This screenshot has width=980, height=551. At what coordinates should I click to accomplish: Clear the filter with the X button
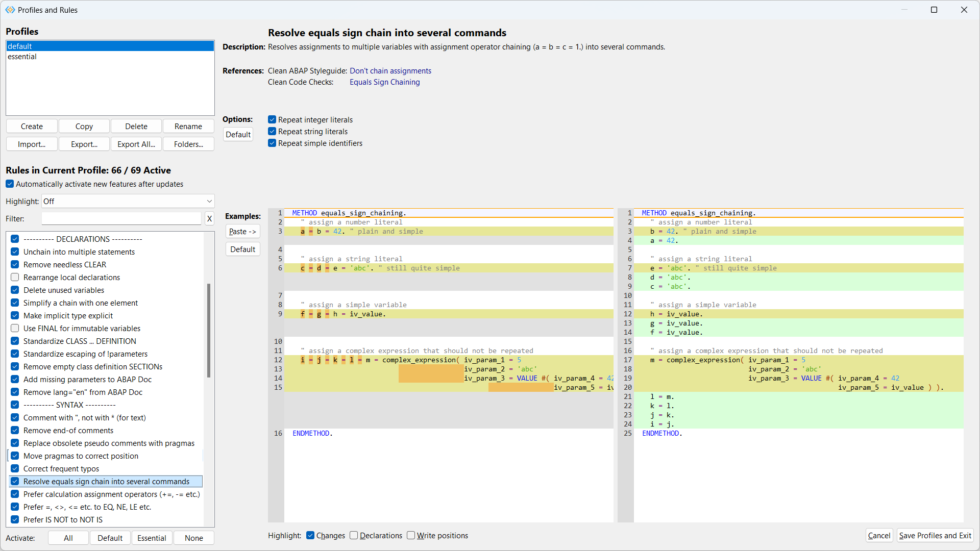(x=209, y=218)
